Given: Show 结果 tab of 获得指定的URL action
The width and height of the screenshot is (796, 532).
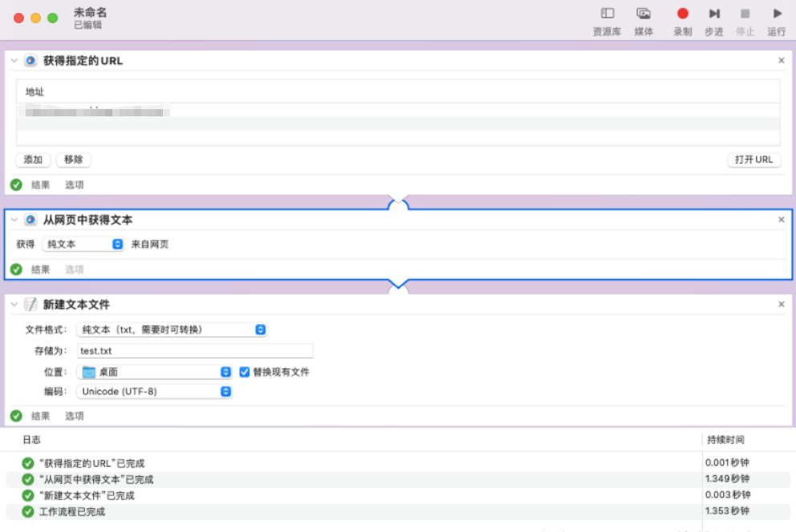Looking at the screenshot, I should [40, 185].
